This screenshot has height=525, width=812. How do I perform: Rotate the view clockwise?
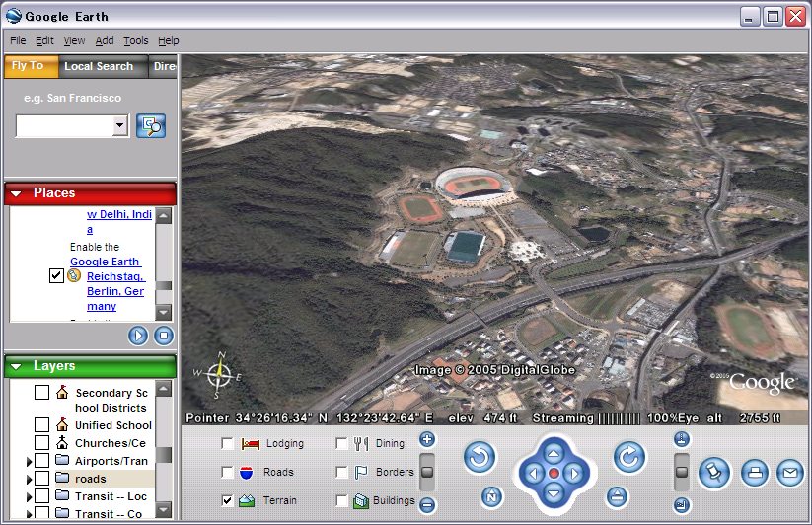(628, 457)
